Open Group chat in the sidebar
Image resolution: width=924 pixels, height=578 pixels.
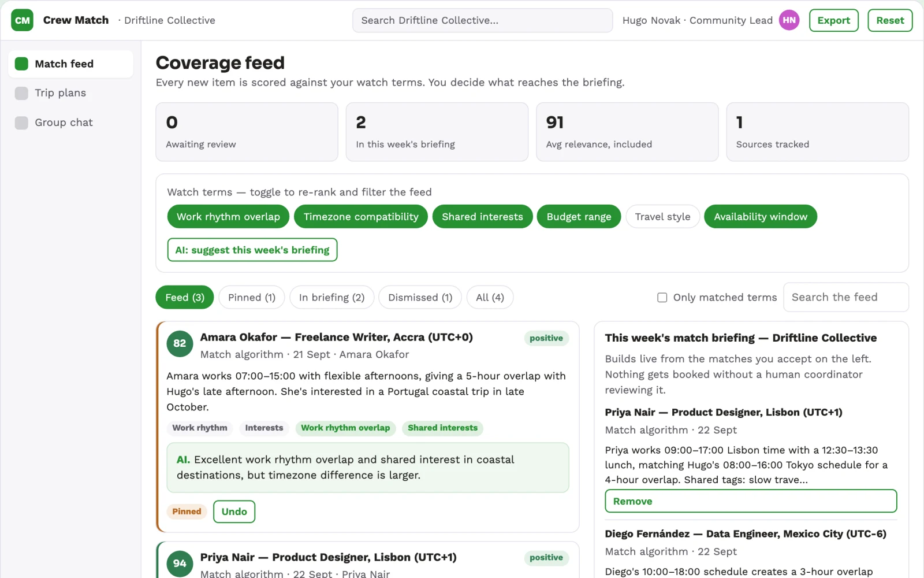coord(70,123)
